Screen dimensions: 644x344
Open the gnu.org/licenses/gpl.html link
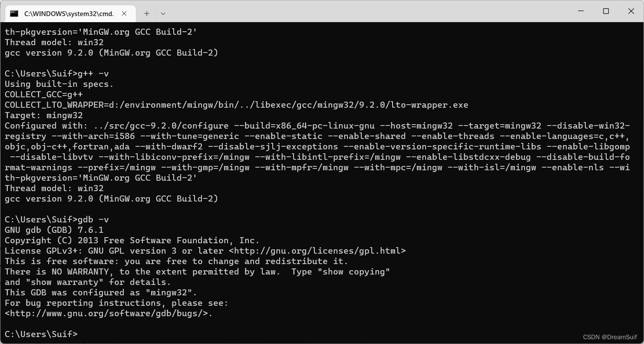point(317,251)
